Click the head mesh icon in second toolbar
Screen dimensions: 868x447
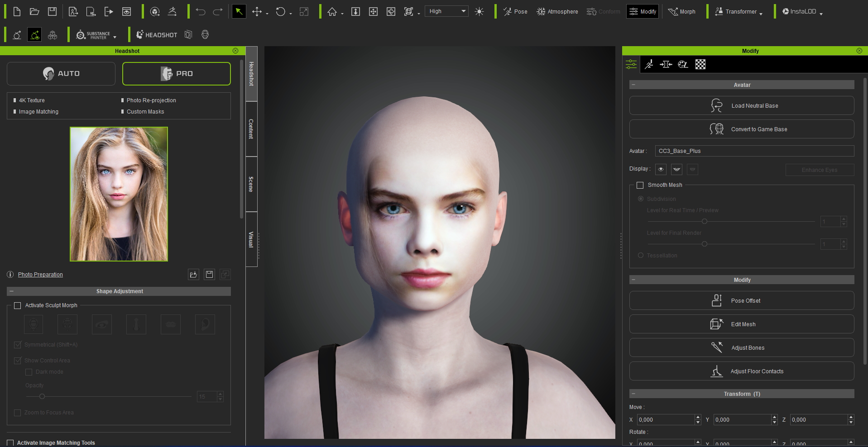[205, 35]
